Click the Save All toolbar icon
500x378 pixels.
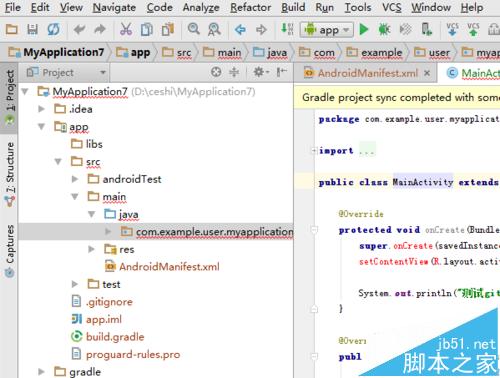[32, 30]
